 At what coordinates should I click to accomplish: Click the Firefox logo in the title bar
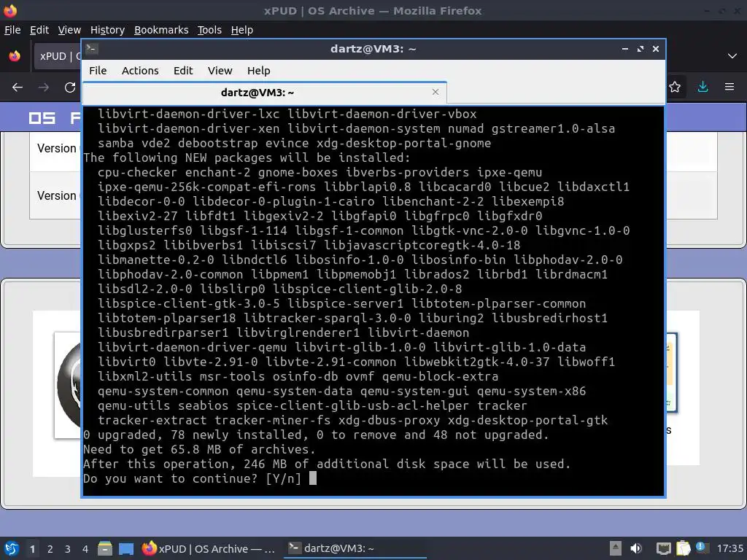pos(10,10)
